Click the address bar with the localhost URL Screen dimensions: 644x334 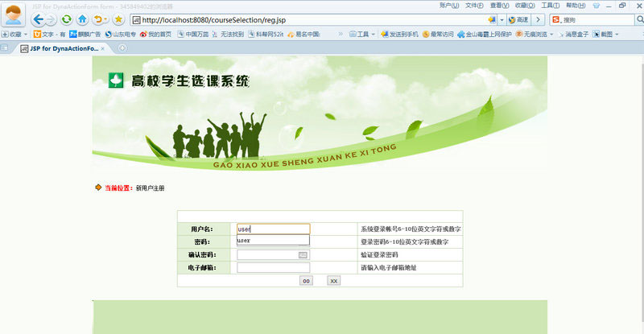(312, 20)
